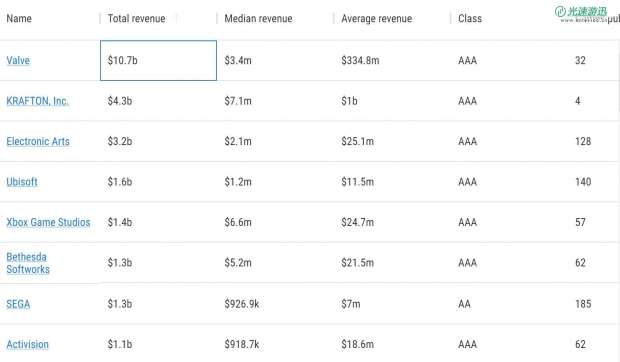This screenshot has height=362, width=620.
Task: Click the green watermark logo icon
Action: (560, 12)
